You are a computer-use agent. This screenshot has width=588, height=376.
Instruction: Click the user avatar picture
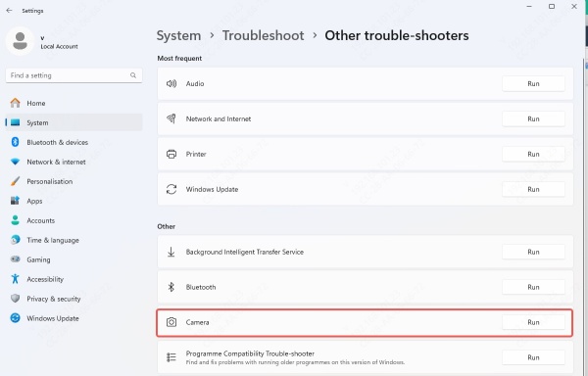pos(20,41)
